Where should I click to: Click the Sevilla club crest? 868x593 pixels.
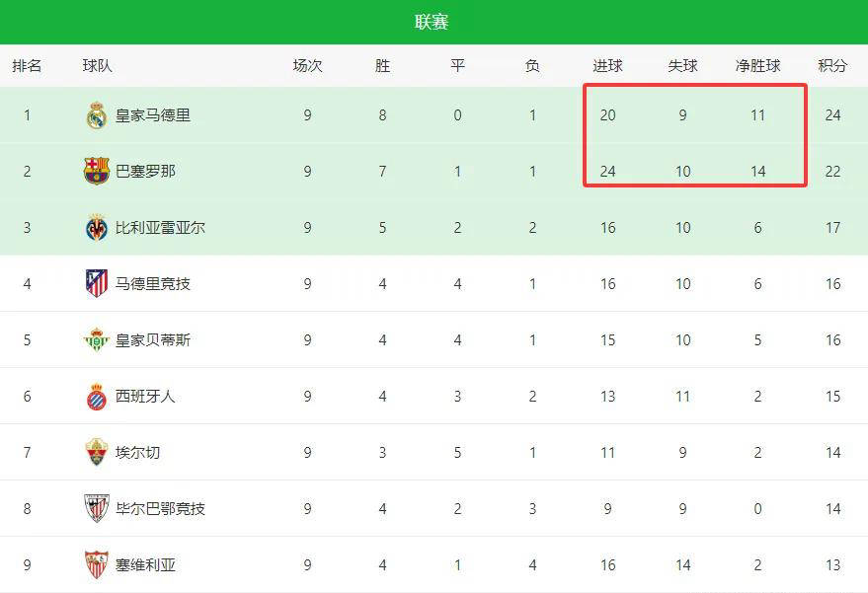pyautogui.click(x=96, y=565)
